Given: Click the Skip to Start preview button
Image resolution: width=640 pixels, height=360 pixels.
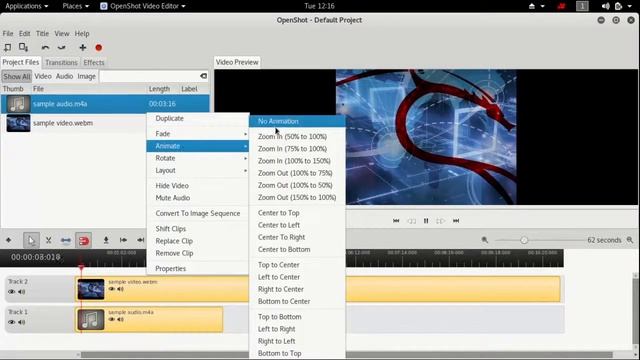Looking at the screenshot, I should point(396,221).
